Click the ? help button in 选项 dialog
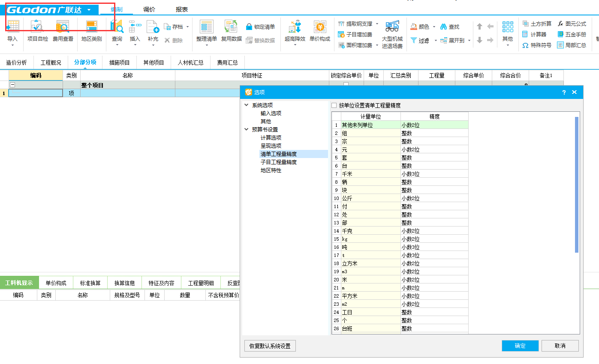The image size is (599, 364). coord(564,92)
